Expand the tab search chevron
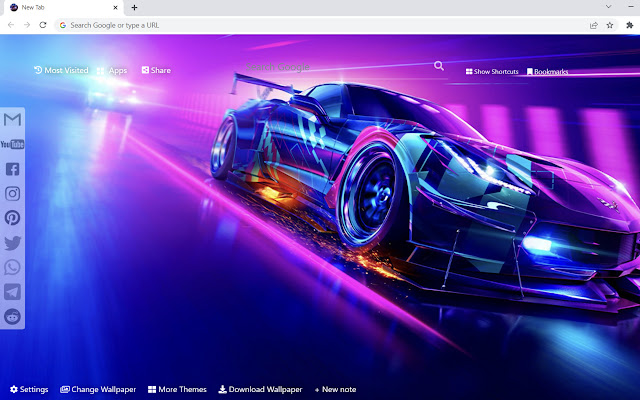This screenshot has width=640, height=400. [608, 7]
